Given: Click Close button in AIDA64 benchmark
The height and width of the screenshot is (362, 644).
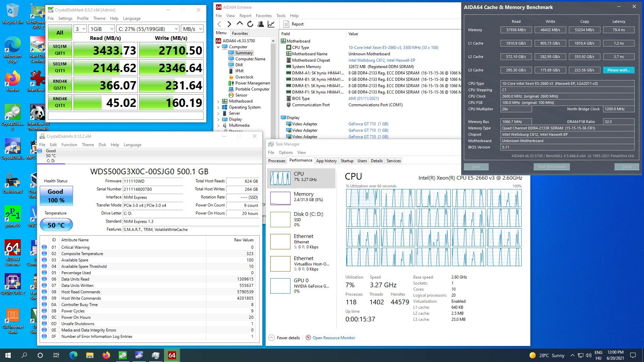Looking at the screenshot, I should 626,167.
